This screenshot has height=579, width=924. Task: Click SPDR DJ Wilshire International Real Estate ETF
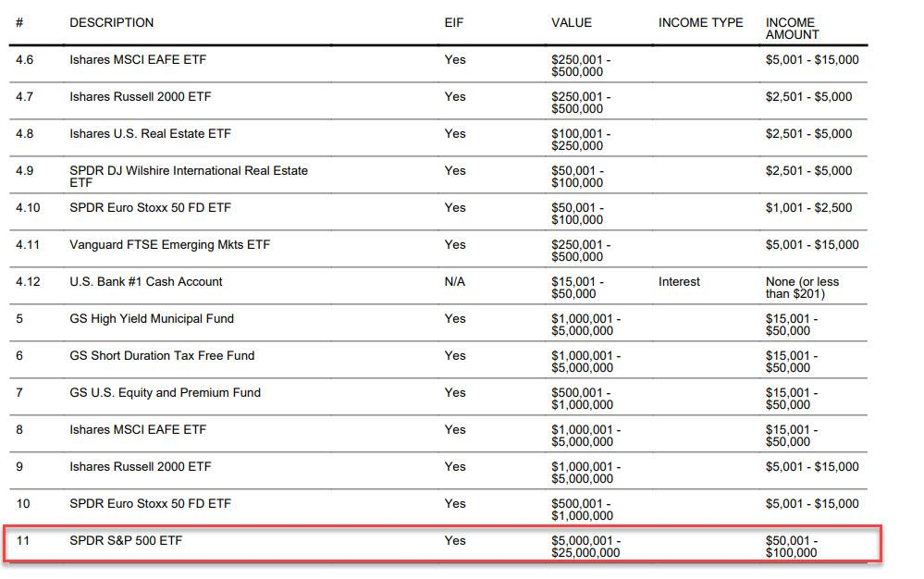[188, 176]
